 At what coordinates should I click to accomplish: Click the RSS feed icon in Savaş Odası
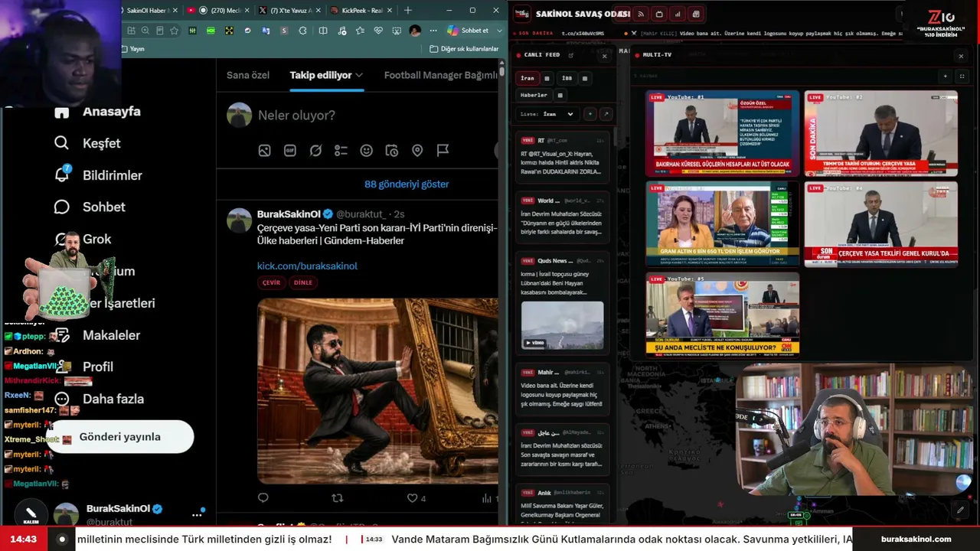tap(641, 14)
